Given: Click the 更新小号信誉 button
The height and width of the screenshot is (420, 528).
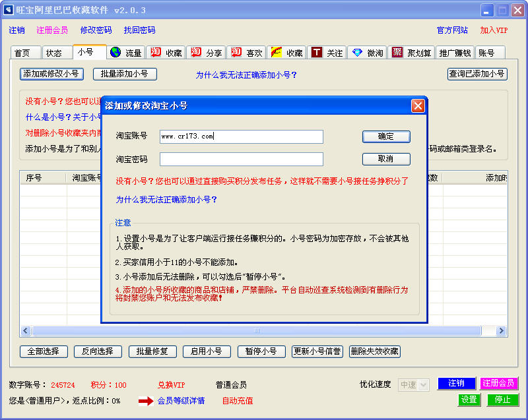Looking at the screenshot, I should [x=317, y=351].
